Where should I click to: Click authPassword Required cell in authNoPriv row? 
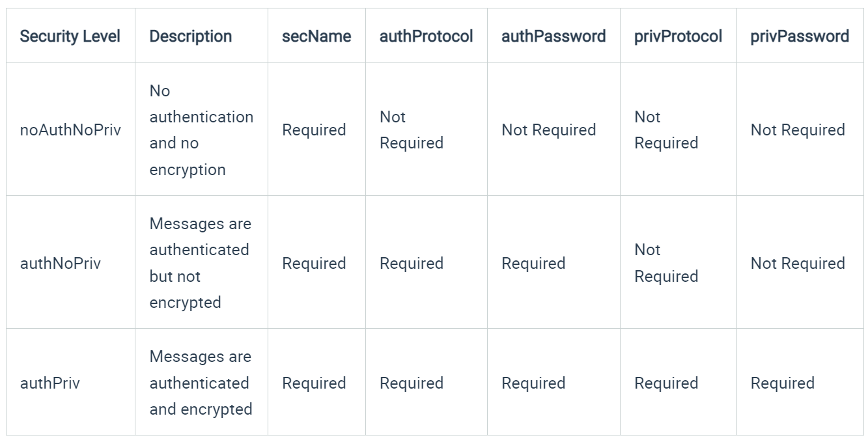(x=533, y=264)
